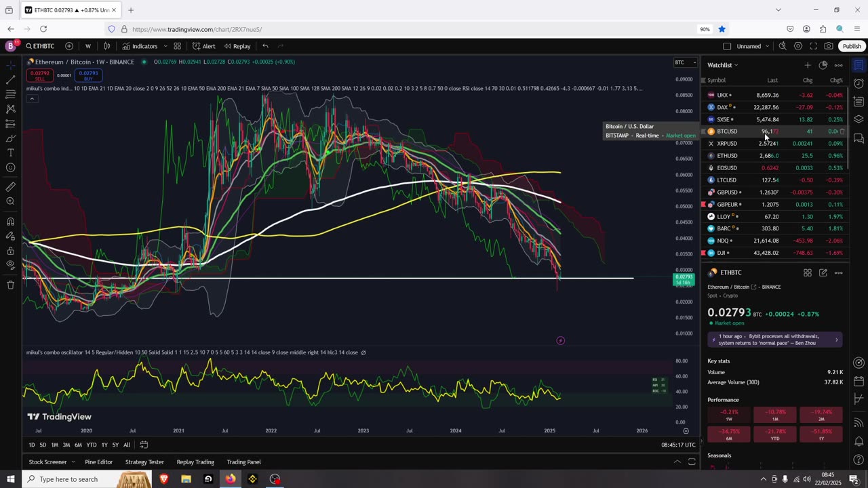Show All time range

pyautogui.click(x=127, y=445)
